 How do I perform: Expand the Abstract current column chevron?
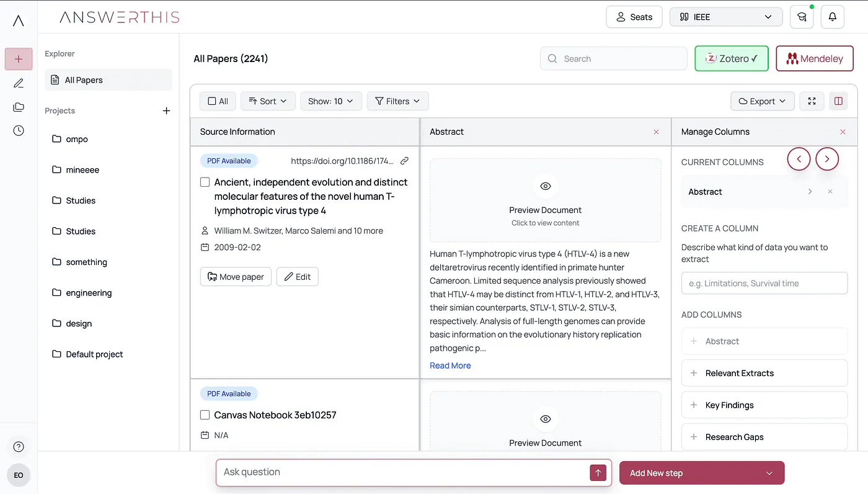(x=810, y=192)
